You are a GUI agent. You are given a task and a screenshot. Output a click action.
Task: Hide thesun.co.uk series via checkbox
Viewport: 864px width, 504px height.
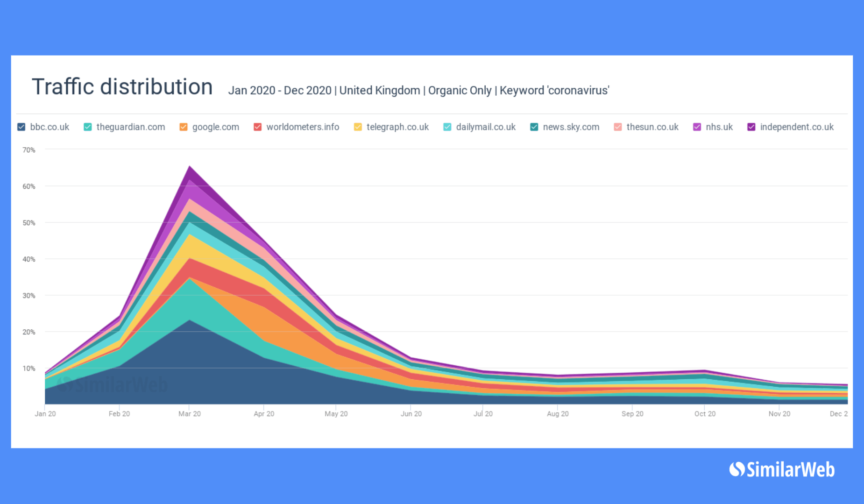[x=618, y=127]
